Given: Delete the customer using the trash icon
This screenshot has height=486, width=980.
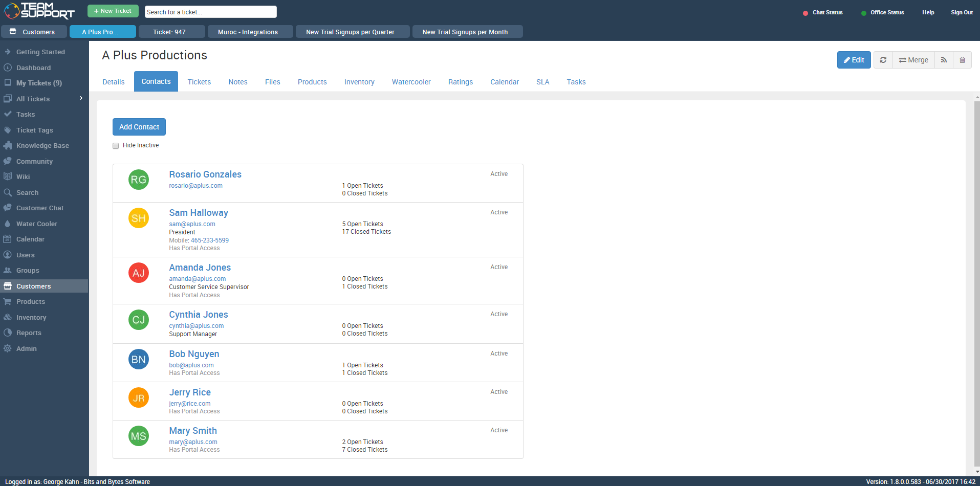Looking at the screenshot, I should coord(963,60).
